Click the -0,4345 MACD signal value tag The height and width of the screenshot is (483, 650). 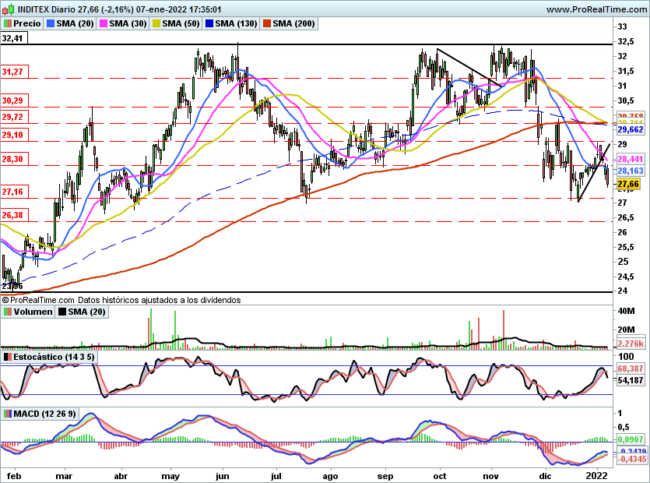632,459
